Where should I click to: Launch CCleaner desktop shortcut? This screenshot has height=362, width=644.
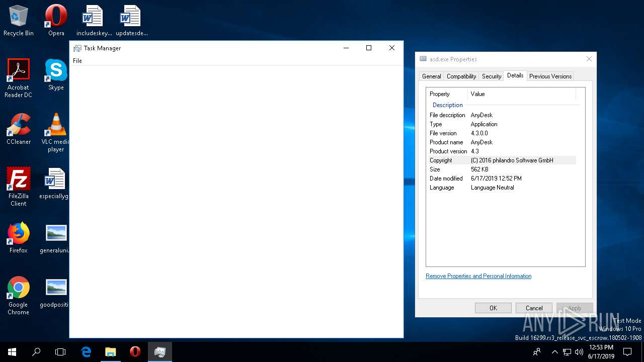(x=19, y=129)
